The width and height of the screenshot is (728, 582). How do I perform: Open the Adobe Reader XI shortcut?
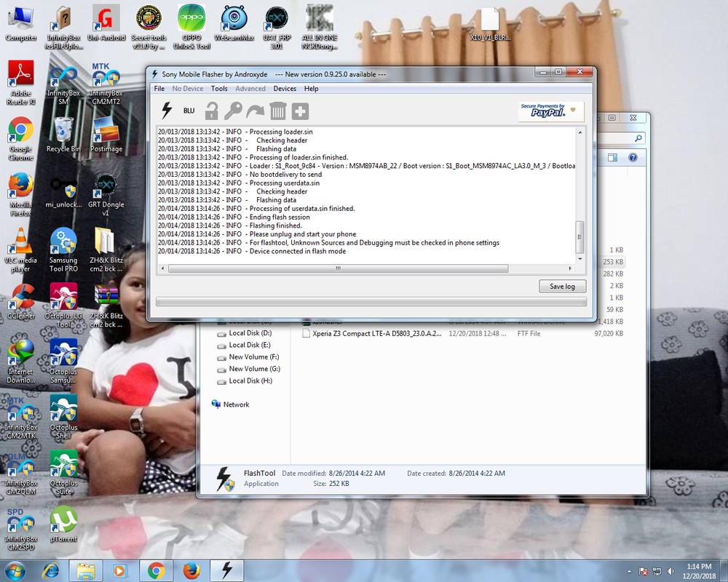tap(21, 83)
